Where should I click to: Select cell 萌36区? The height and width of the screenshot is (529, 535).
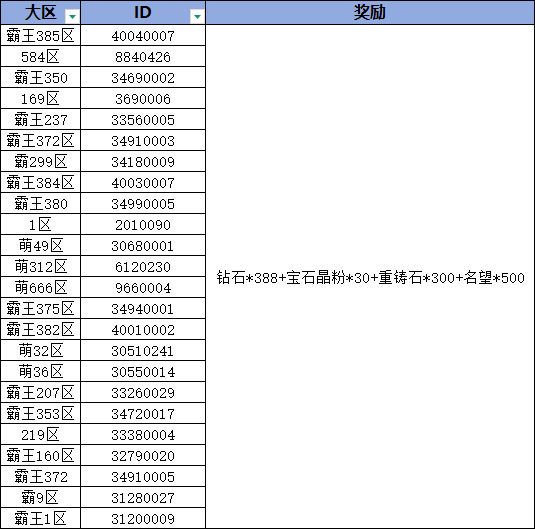[x=41, y=371]
